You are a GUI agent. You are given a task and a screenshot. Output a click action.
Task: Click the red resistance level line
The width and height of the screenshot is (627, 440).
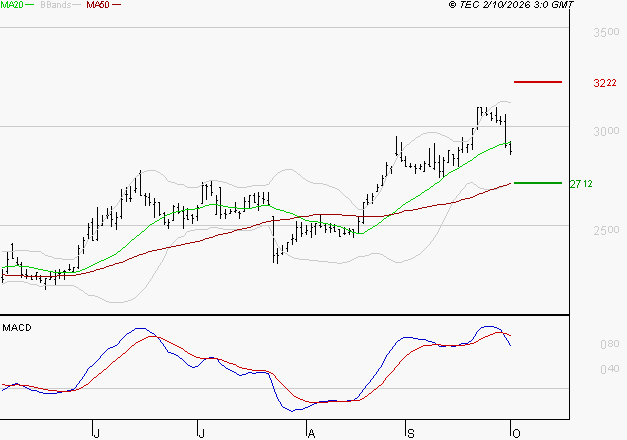tap(538, 82)
